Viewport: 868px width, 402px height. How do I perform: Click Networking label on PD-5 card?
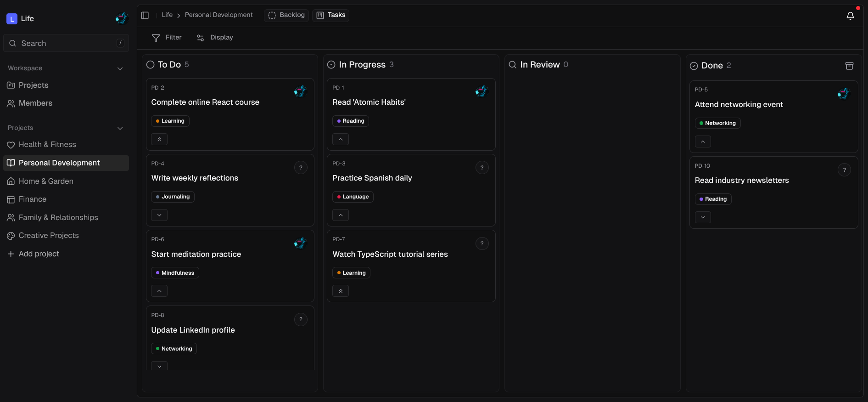pos(717,124)
